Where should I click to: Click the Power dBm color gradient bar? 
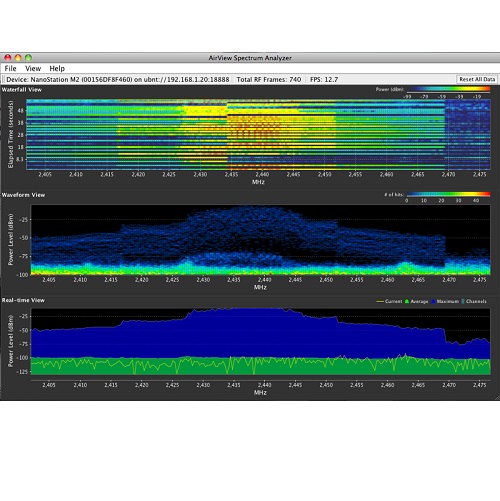[448, 89]
